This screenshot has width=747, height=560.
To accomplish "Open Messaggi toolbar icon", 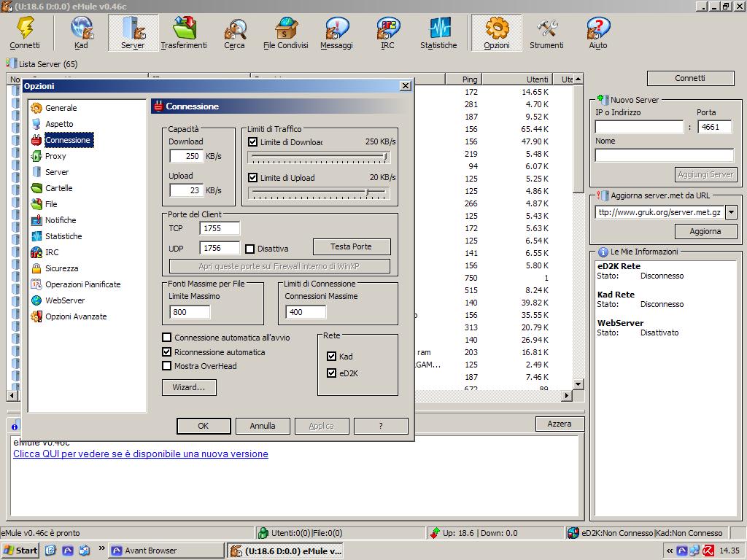I will (337, 32).
